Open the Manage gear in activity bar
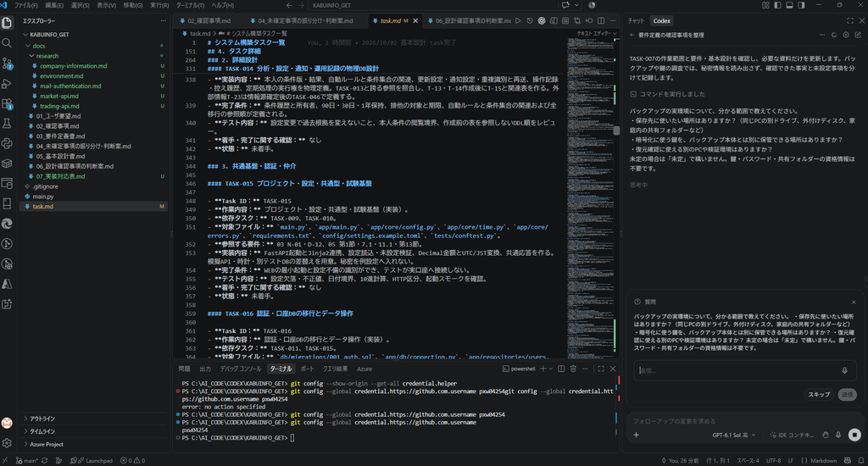The image size is (868, 466). pos(7,443)
